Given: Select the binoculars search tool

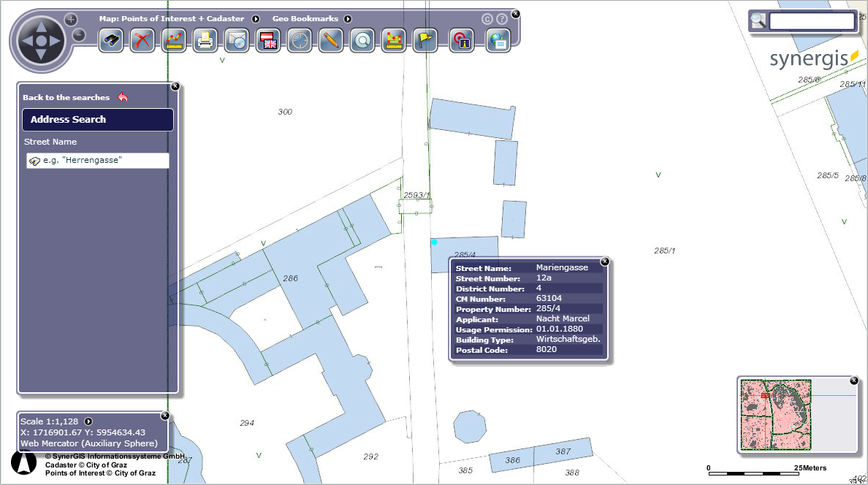Looking at the screenshot, I should click(x=110, y=41).
